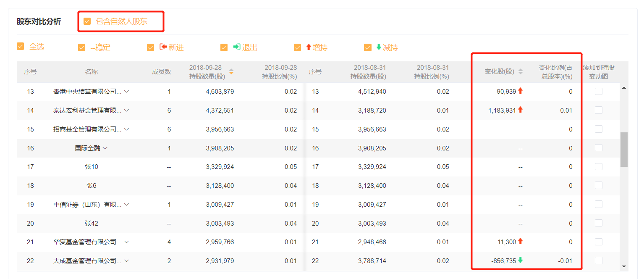Expand 大成基金管理有限公司 row chevron

126,261
